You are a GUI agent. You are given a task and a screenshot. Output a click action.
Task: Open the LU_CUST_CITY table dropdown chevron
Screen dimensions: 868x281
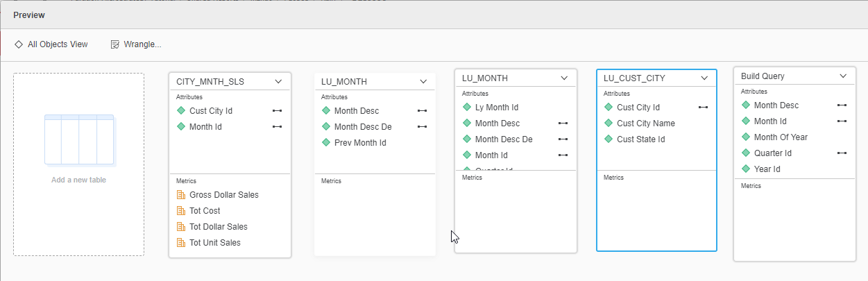(x=704, y=78)
